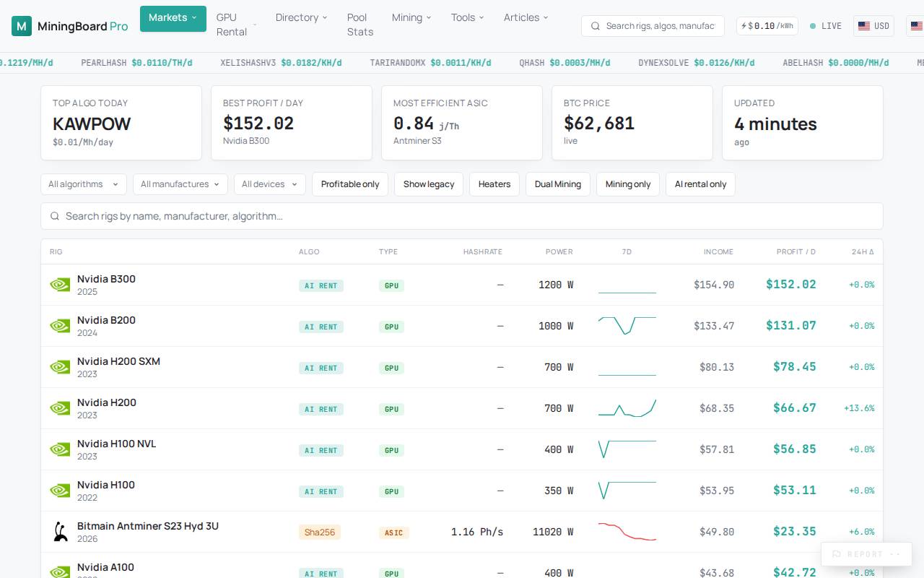Sort table by HASHRATE column
The height and width of the screenshot is (578, 924).
pos(483,251)
